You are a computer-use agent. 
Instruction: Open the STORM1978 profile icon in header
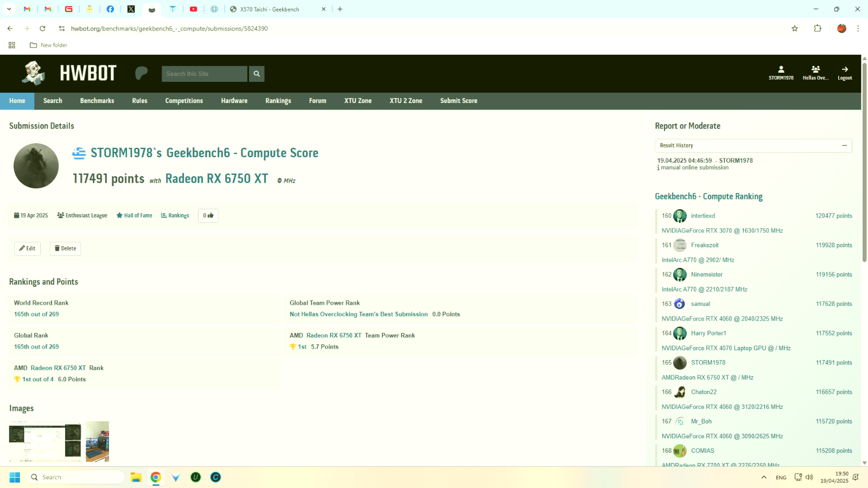click(781, 73)
